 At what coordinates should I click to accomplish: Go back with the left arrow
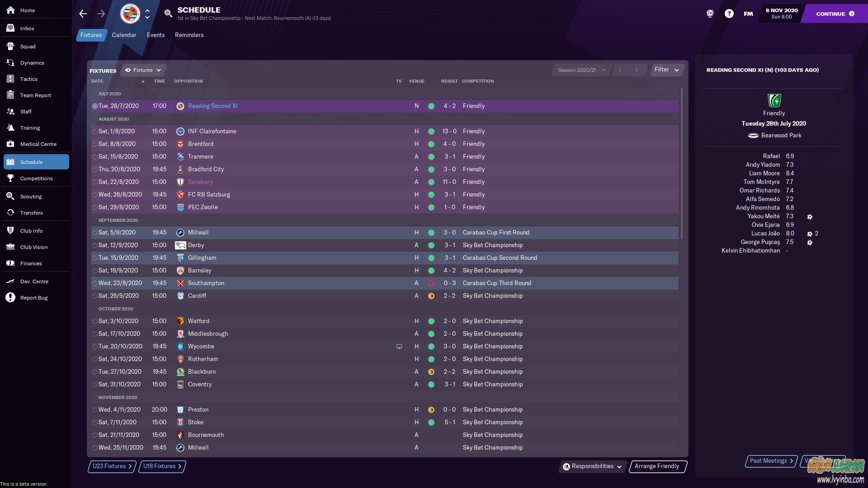pos(83,14)
